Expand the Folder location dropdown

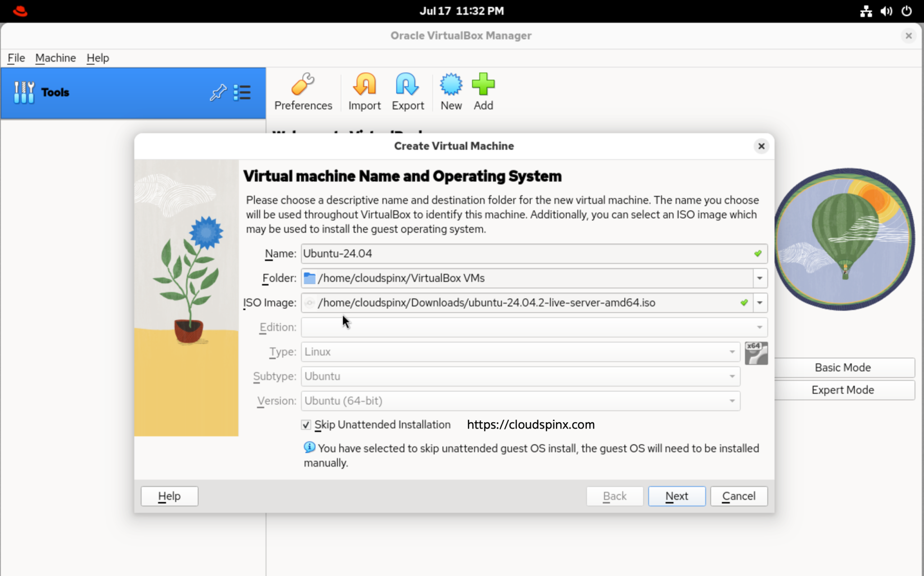tap(759, 278)
